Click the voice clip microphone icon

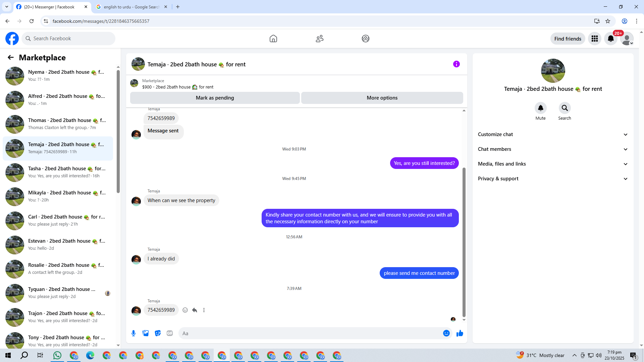point(133,333)
